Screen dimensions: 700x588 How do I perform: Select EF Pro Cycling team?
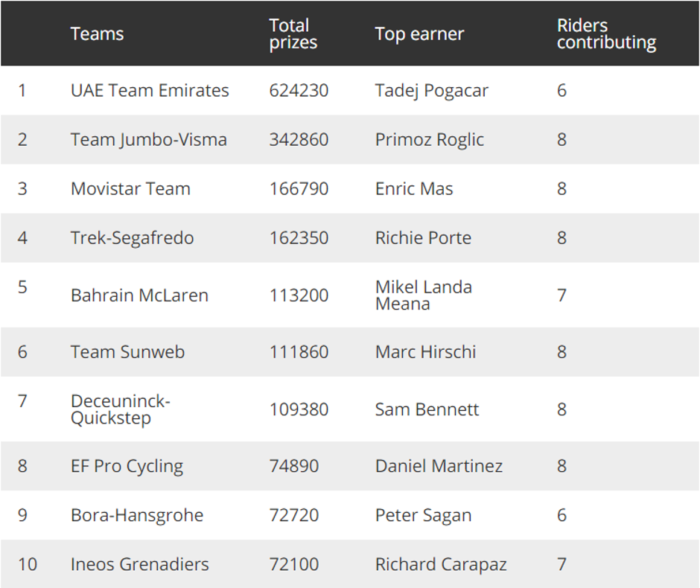point(127,466)
